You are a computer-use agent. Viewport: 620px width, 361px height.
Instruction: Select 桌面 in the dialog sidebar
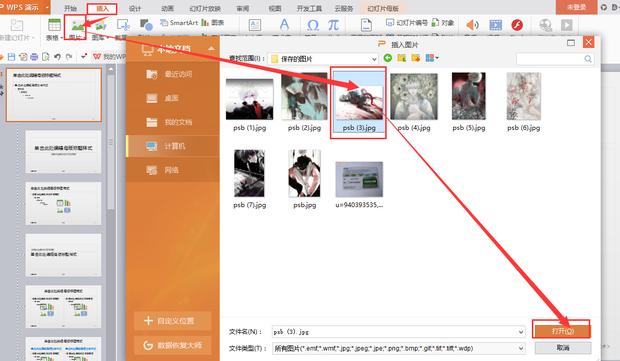click(172, 98)
